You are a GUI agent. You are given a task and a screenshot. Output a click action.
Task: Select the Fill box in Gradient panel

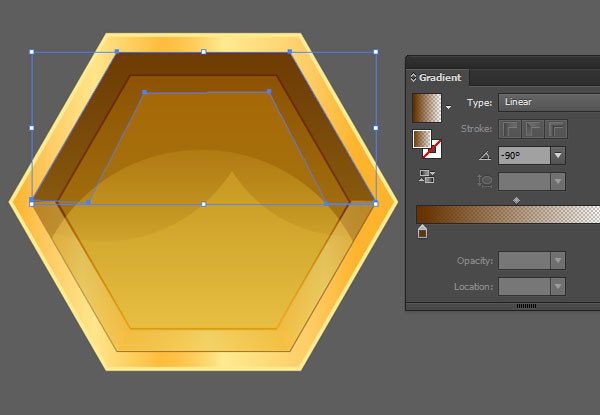click(x=422, y=139)
